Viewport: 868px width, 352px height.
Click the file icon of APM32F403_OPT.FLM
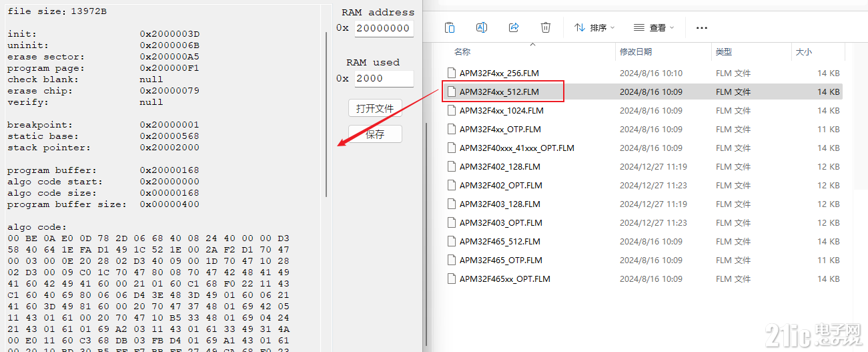(452, 223)
